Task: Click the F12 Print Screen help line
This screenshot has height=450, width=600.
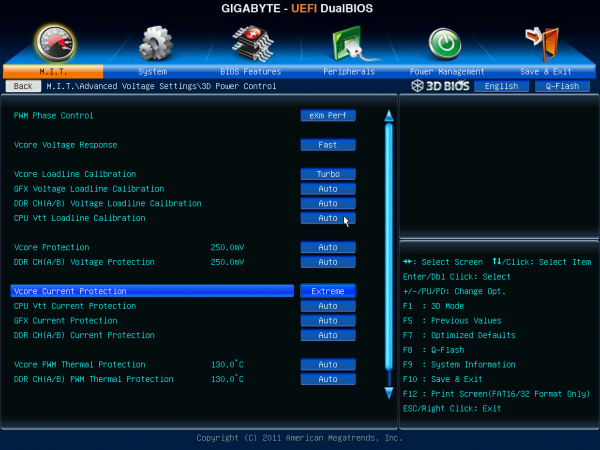Action: (x=496, y=394)
